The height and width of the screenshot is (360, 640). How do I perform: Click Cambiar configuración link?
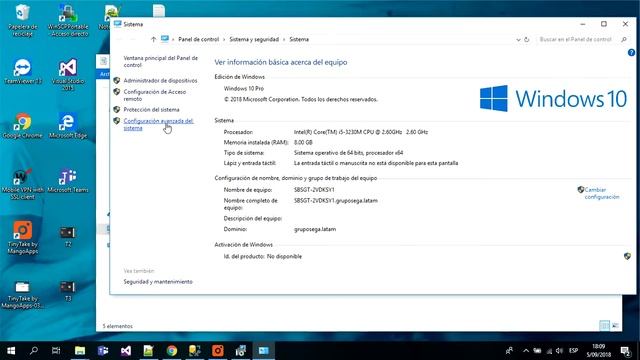point(602,193)
